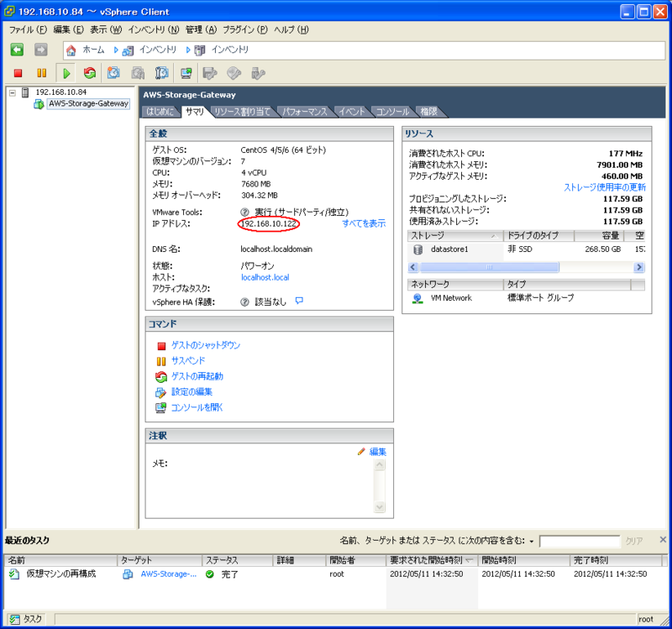
Task: Click the reset VM toolbar icon
Action: tap(90, 73)
